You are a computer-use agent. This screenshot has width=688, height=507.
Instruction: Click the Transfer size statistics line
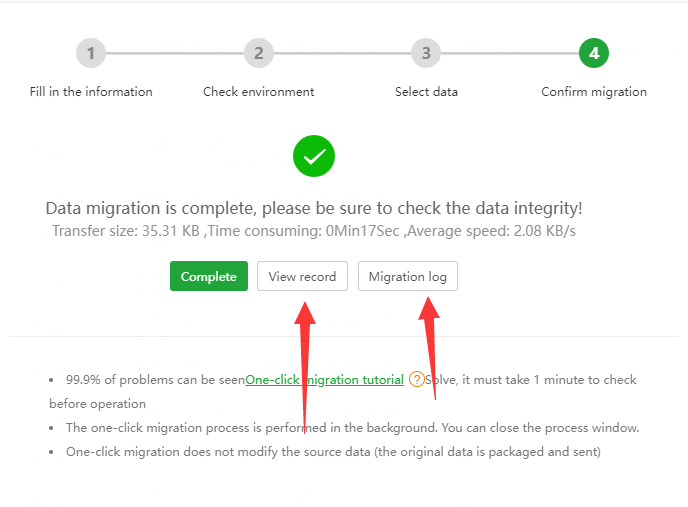pyautogui.click(x=314, y=231)
